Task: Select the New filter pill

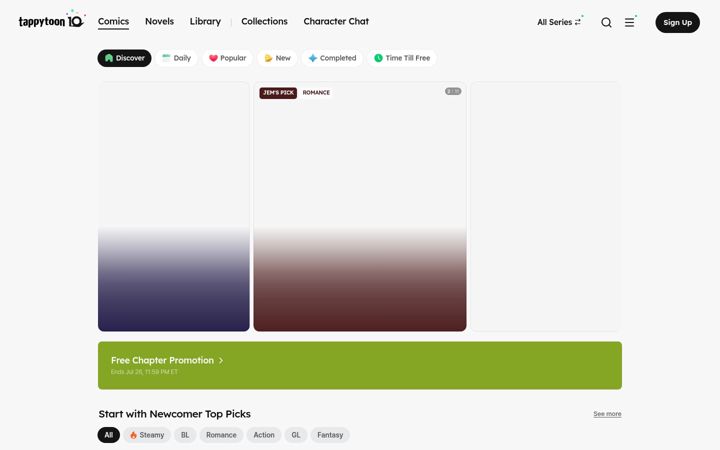Action: 277,58
